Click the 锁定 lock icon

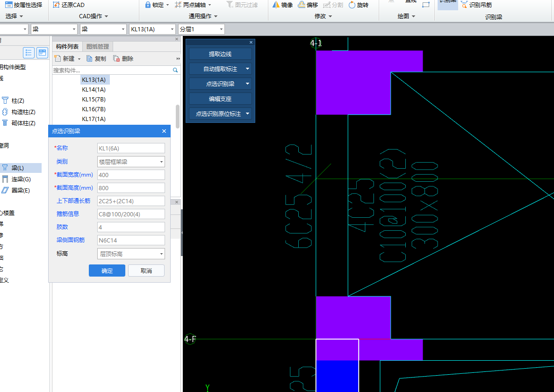point(148,5)
